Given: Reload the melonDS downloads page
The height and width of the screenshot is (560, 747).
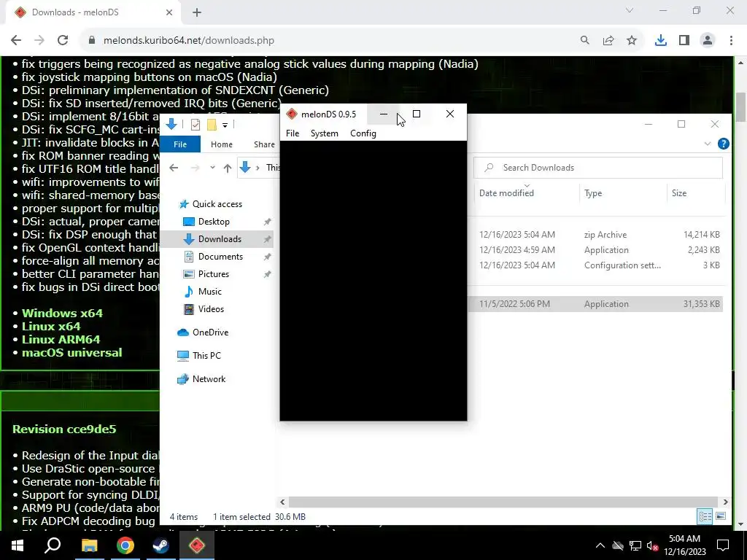Looking at the screenshot, I should click(x=63, y=41).
